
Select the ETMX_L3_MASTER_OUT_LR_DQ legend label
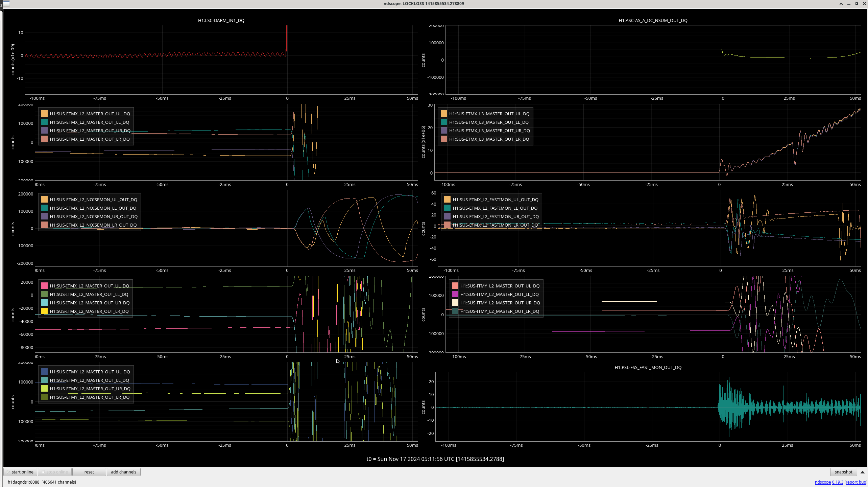tap(489, 139)
